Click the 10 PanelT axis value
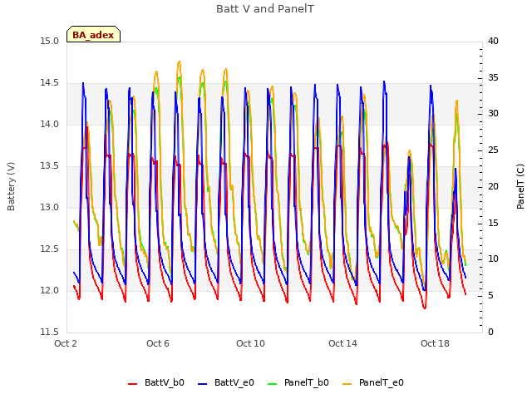Screen dimensions: 532x399 pyautogui.click(x=493, y=259)
